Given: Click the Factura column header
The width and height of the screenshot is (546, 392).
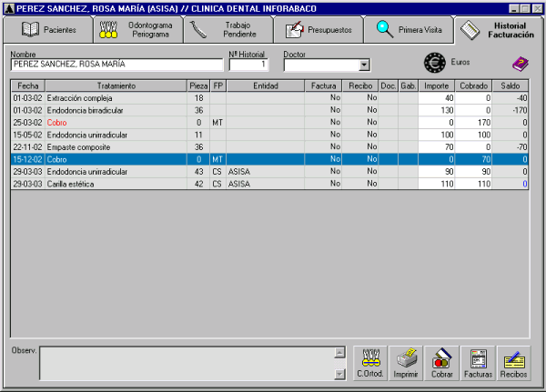Looking at the screenshot, I should pyautogui.click(x=323, y=85).
